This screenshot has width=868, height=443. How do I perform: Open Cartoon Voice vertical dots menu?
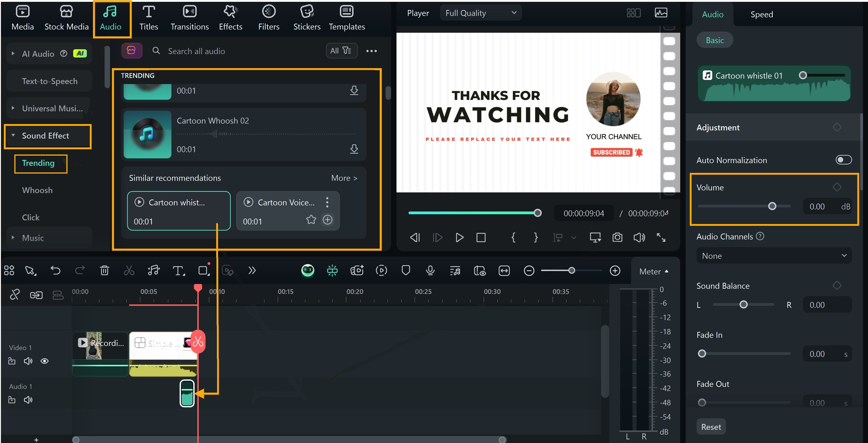coord(327,202)
